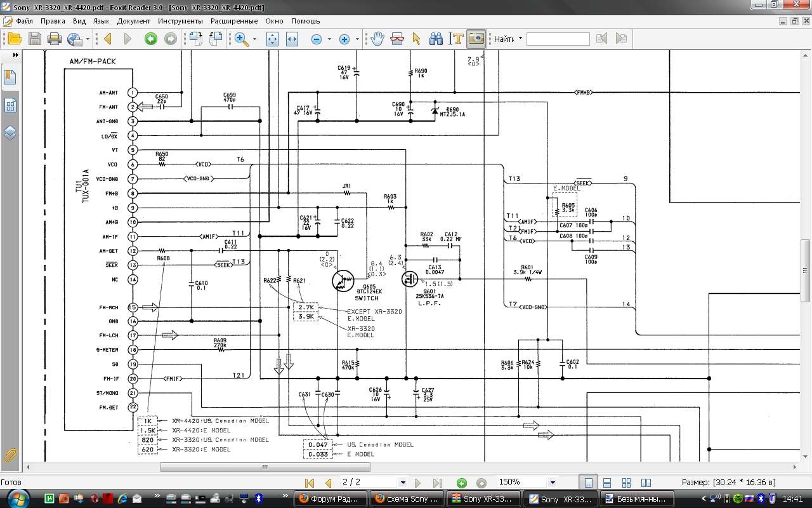This screenshot has height=508, width=812.
Task: Jump to last page in status bar
Action: tap(437, 483)
